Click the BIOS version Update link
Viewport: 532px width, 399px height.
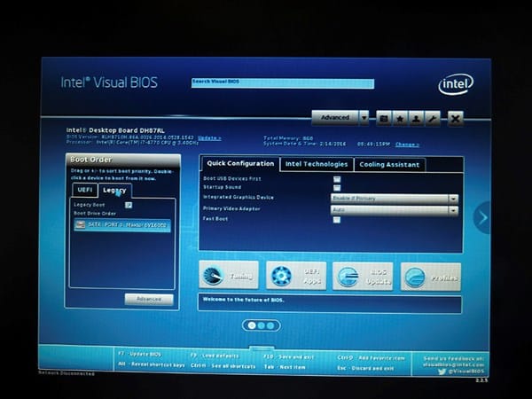point(209,137)
